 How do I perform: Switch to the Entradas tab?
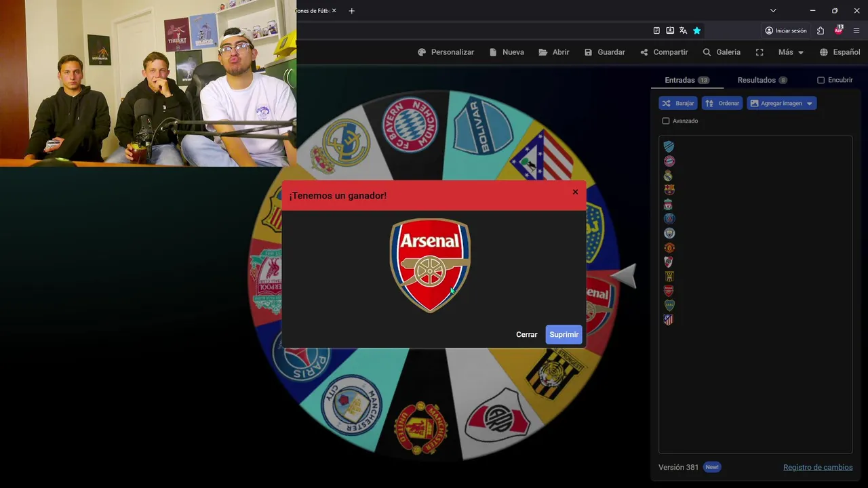(687, 80)
